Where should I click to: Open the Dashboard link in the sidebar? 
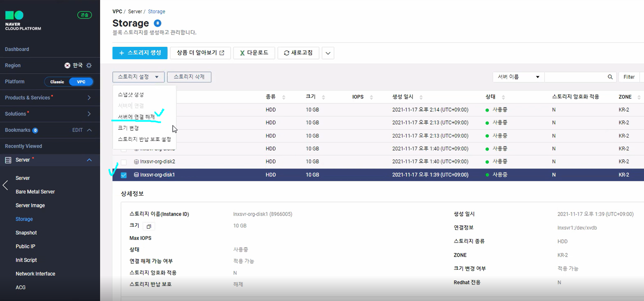click(17, 49)
